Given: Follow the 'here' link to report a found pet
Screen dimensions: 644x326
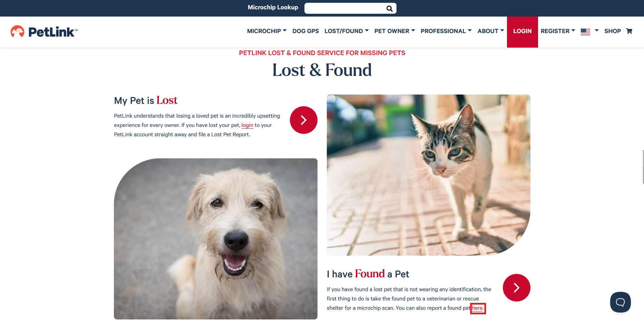Looking at the screenshot, I should click(x=478, y=308).
